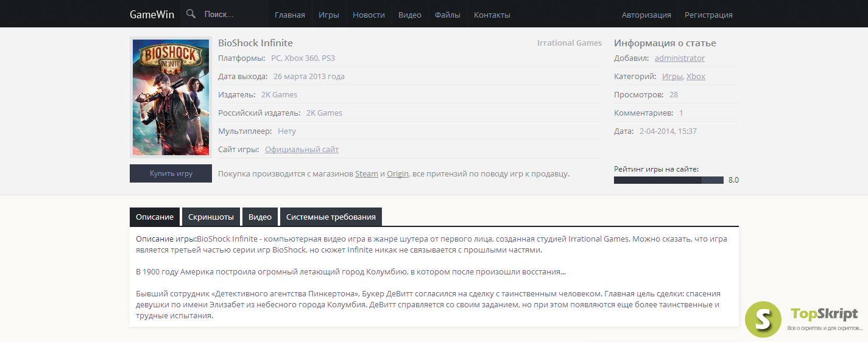Click the search magnifier icon
The height and width of the screenshot is (342, 868).
tap(191, 14)
